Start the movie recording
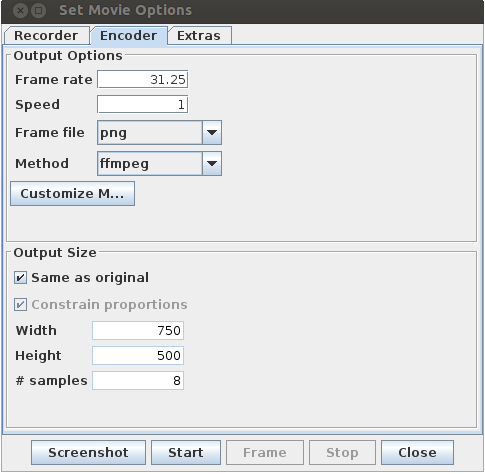 (x=186, y=453)
